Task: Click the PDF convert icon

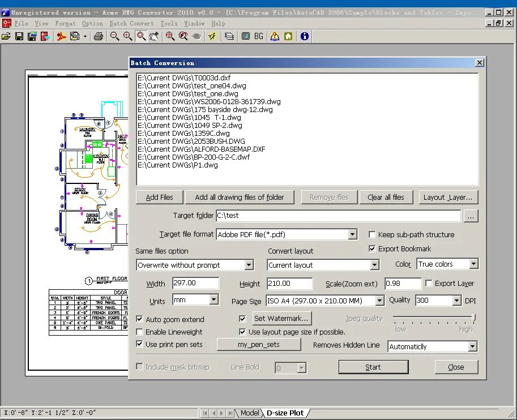Action: pyautogui.click(x=61, y=36)
